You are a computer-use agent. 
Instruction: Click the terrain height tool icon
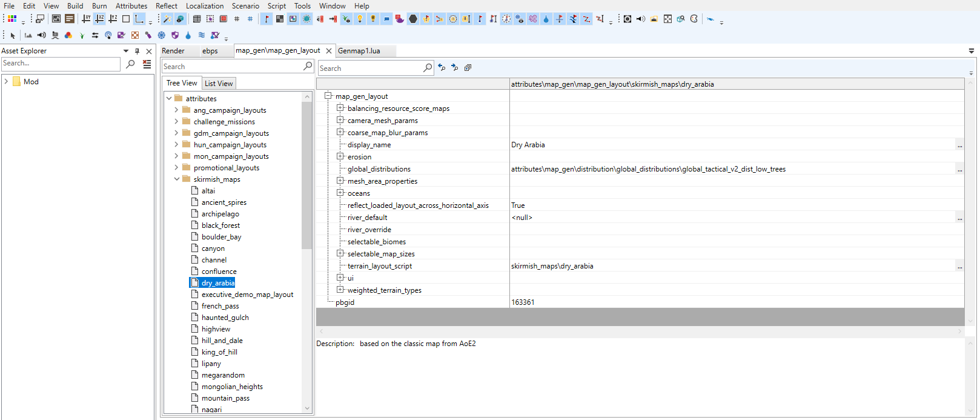click(28, 35)
